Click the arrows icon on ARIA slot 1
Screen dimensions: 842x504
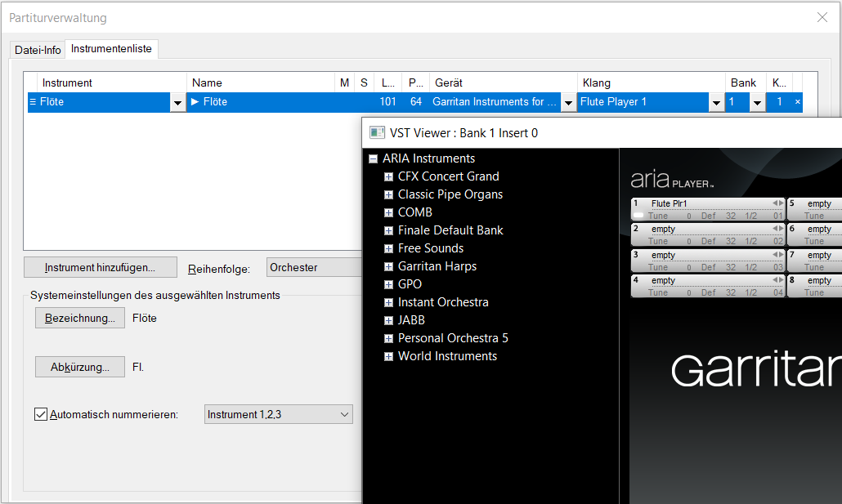778,203
